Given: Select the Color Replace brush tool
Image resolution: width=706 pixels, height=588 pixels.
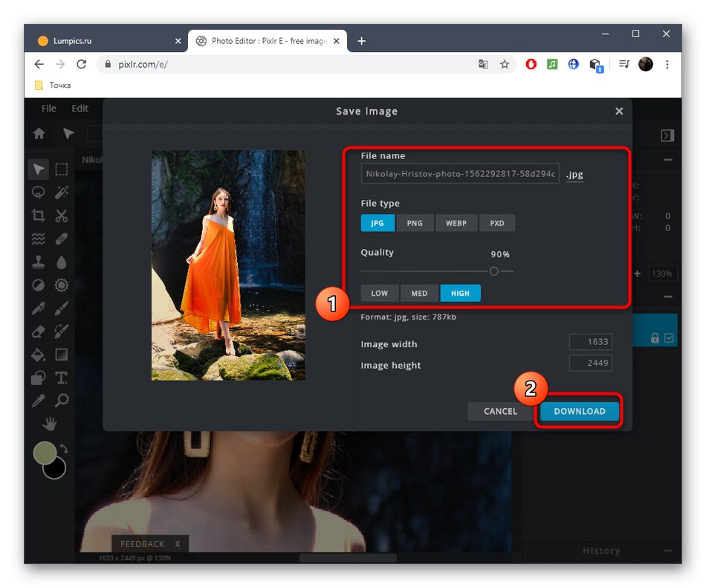Looking at the screenshot, I should [x=62, y=332].
